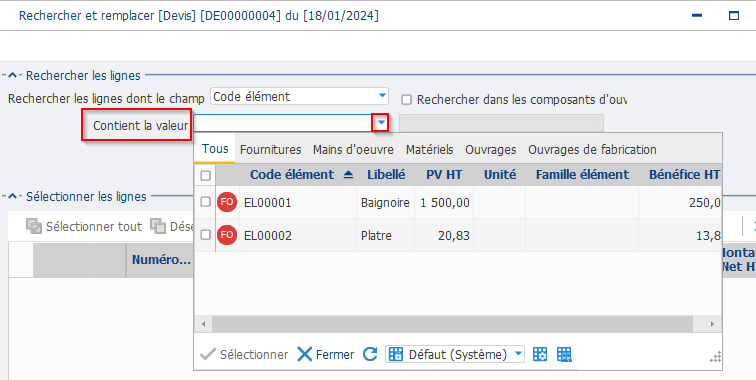Check the box for row EL00002
This screenshot has width=756, height=380.
(205, 235)
